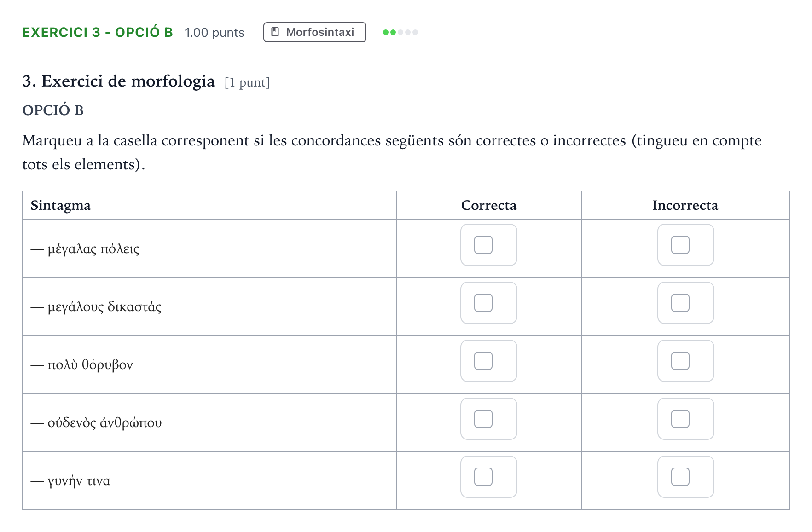Click the Exercici de morfologia title
Image resolution: width=812 pixels, height=532 pixels.
click(128, 81)
